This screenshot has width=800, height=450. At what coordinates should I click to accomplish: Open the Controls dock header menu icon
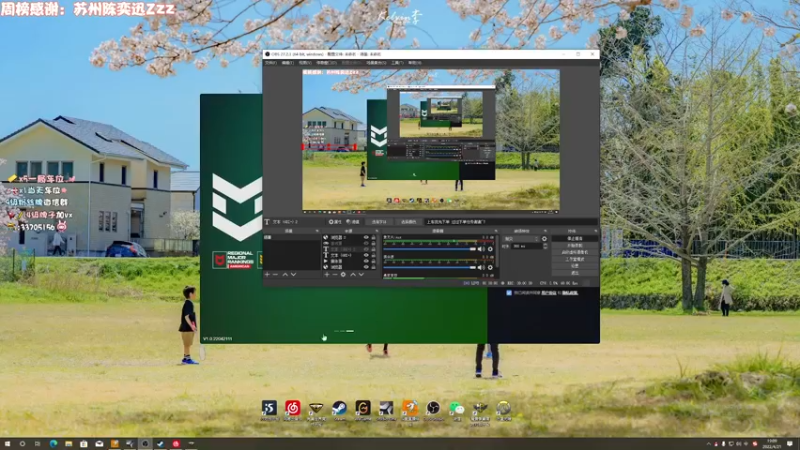tap(596, 231)
